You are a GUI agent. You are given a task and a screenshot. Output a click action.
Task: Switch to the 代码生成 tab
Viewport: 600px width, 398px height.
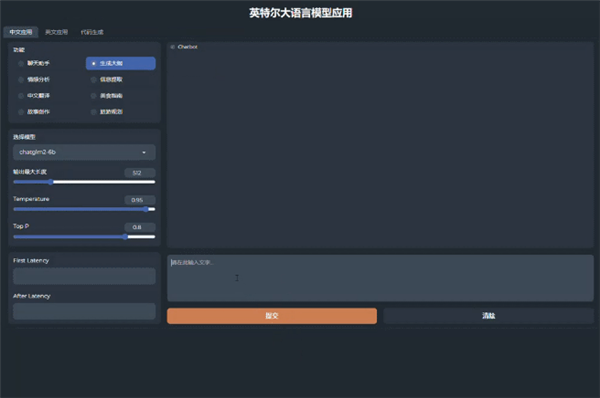click(x=92, y=32)
